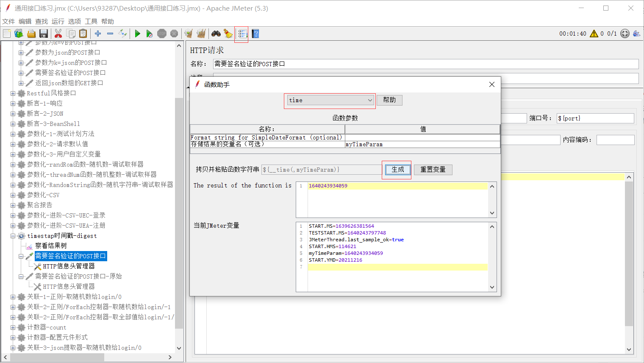Click the Collapse all minus icon

(x=110, y=34)
